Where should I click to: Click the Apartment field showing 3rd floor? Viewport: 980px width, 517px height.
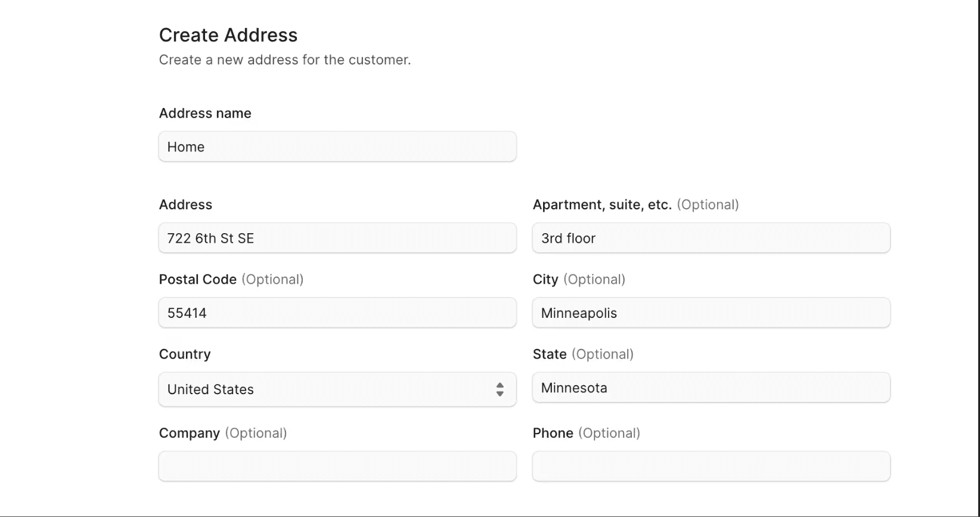coord(711,238)
